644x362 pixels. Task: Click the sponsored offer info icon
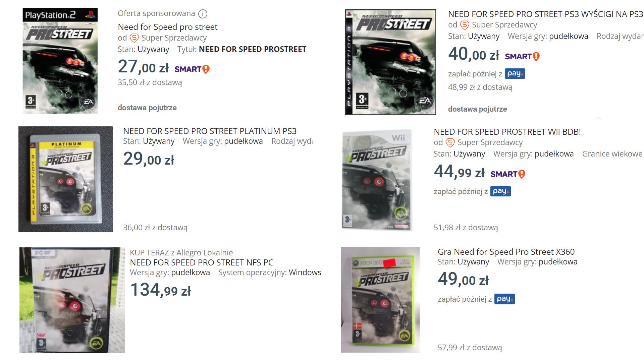pyautogui.click(x=203, y=14)
